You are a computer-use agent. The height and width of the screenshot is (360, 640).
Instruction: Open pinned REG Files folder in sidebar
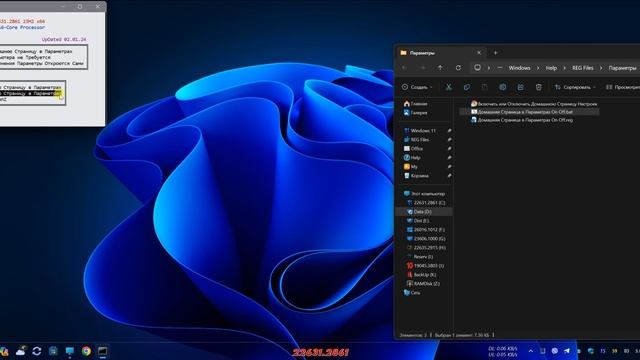pos(416,140)
